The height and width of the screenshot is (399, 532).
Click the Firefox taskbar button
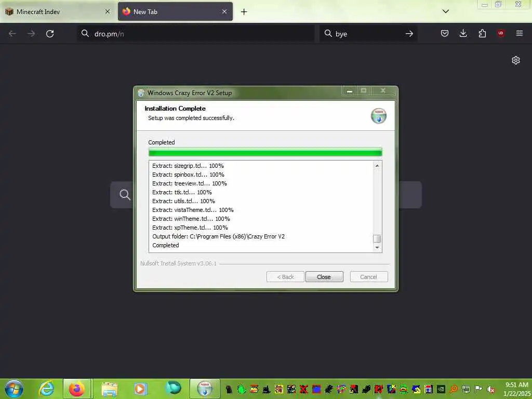(77, 389)
